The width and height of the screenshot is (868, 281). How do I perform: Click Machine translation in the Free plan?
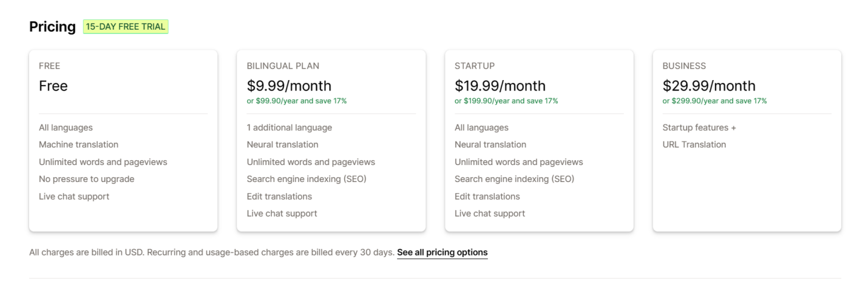(78, 144)
